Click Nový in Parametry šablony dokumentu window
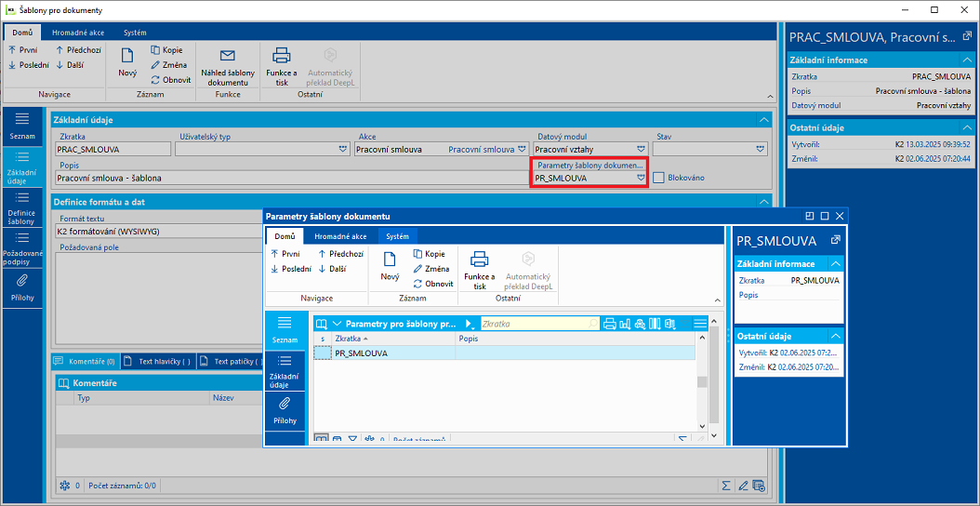 [390, 266]
